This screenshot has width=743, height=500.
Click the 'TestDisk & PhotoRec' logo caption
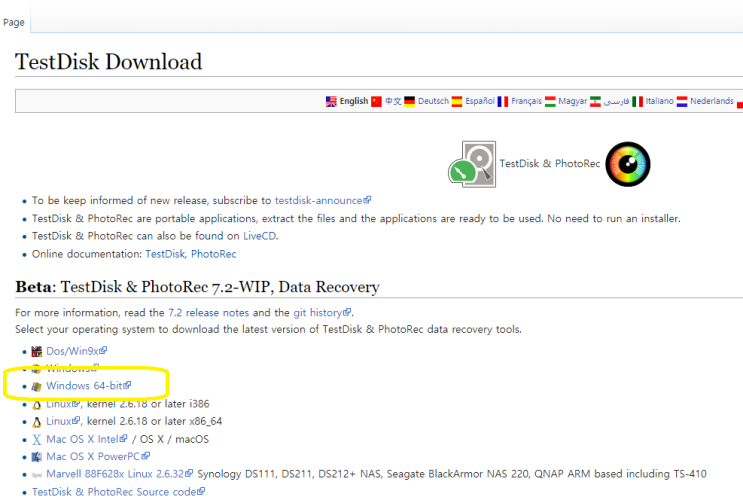(x=550, y=164)
